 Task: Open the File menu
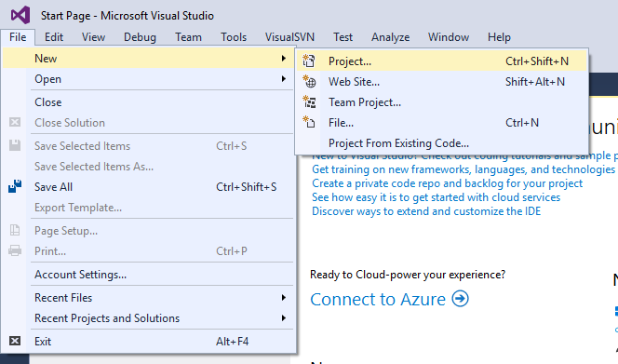coord(18,37)
